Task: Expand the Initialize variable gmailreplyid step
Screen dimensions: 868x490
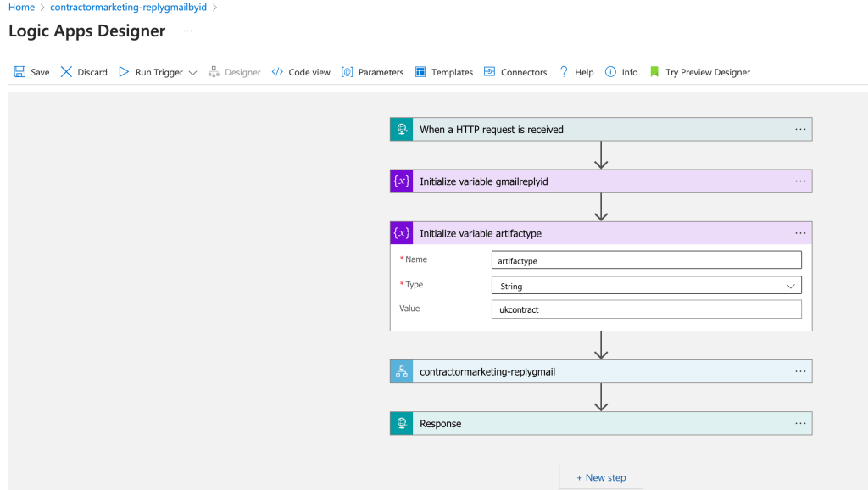Action: [601, 181]
